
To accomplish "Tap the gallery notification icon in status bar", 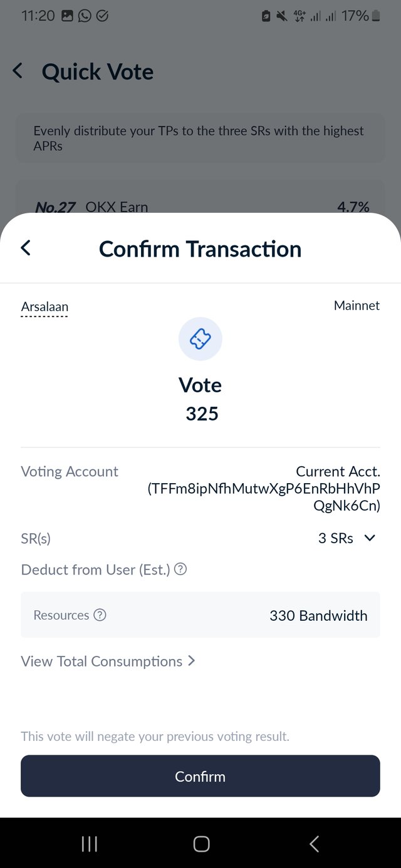I will [x=67, y=16].
